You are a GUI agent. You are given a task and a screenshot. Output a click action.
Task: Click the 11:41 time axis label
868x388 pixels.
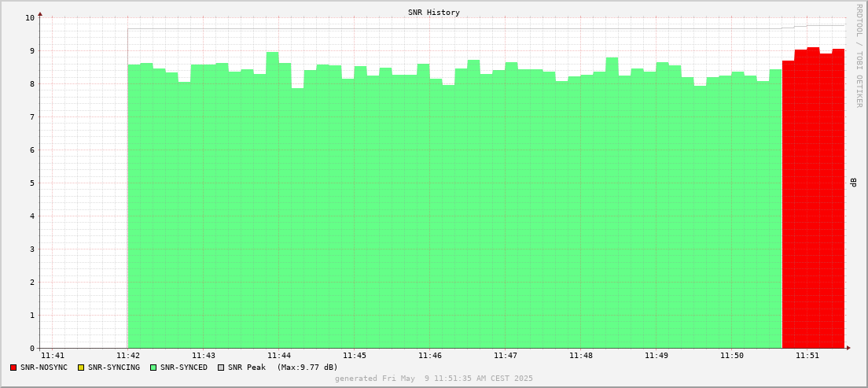(53, 355)
